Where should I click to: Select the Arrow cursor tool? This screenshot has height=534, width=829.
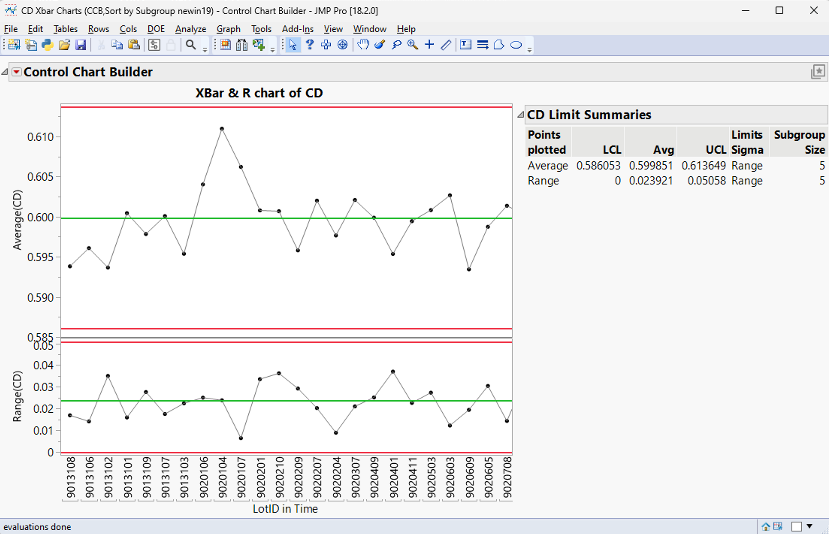(x=292, y=45)
